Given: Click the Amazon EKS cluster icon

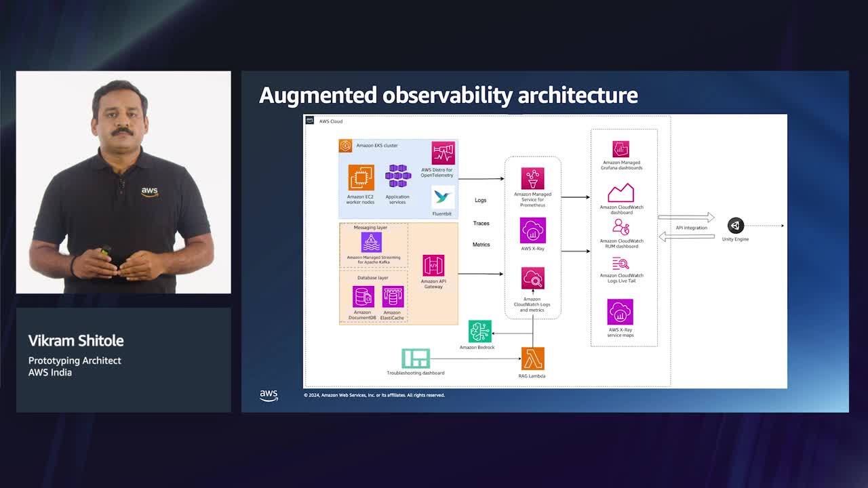Looking at the screenshot, I should tap(345, 146).
